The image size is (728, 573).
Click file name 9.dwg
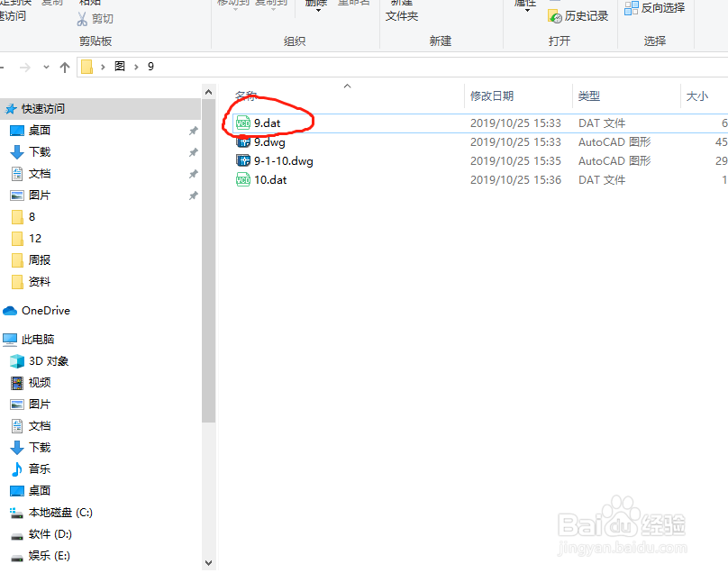pos(269,142)
